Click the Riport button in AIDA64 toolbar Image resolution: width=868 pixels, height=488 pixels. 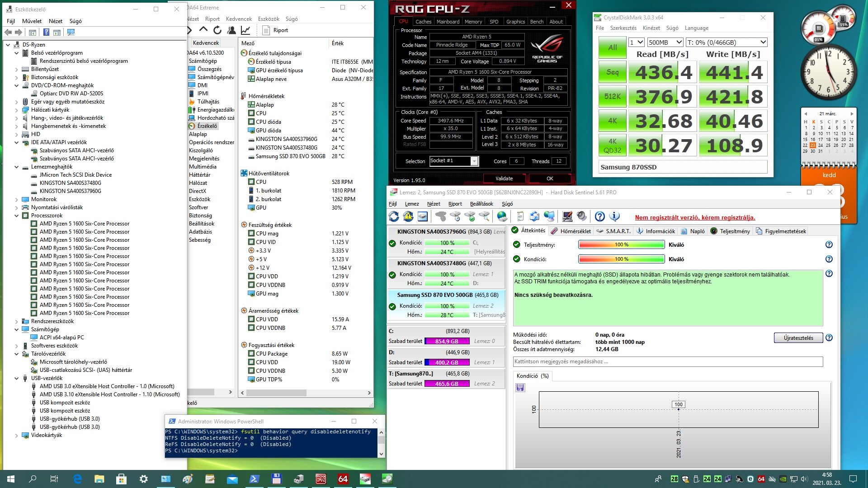tap(275, 30)
